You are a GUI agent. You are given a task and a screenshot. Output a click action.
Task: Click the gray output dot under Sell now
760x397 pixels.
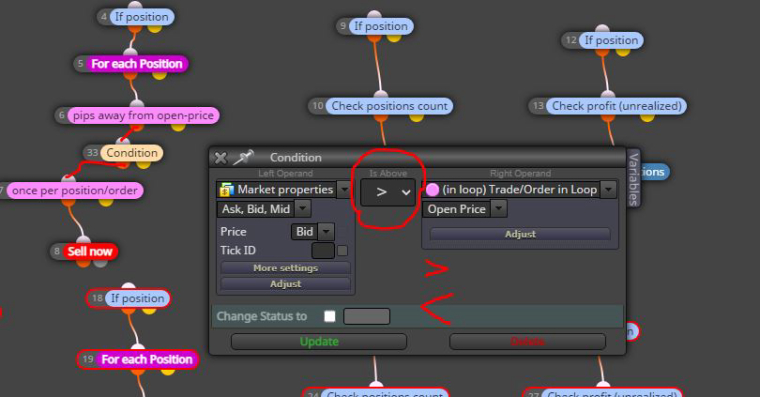coord(100,263)
